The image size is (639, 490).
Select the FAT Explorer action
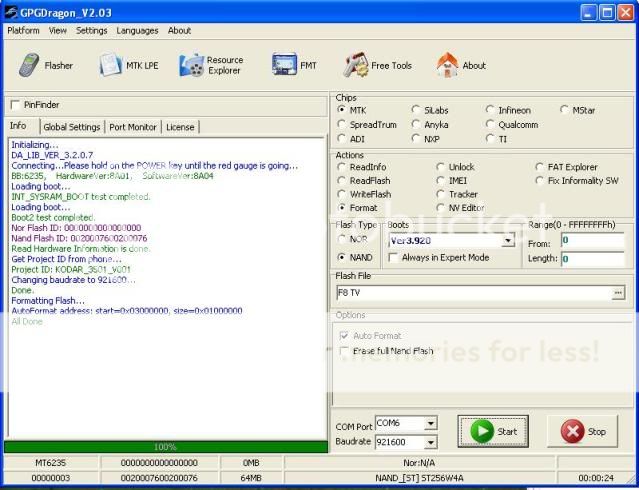click(x=540, y=167)
